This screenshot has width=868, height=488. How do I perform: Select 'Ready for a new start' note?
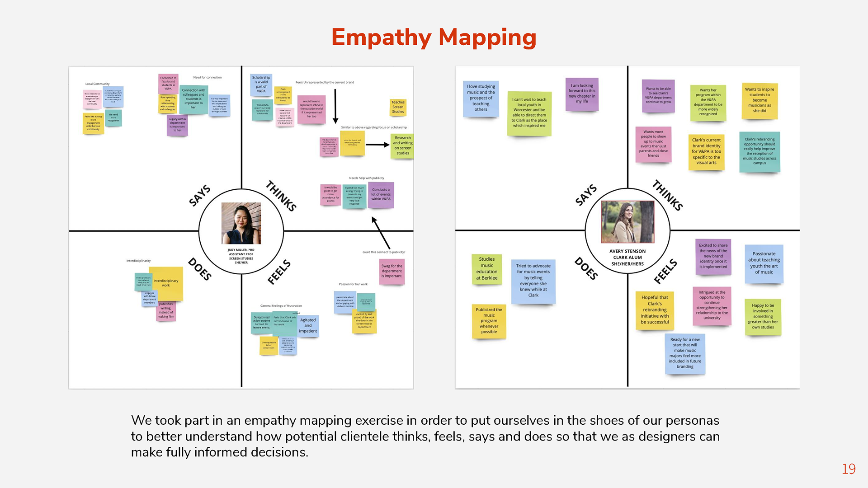click(685, 353)
